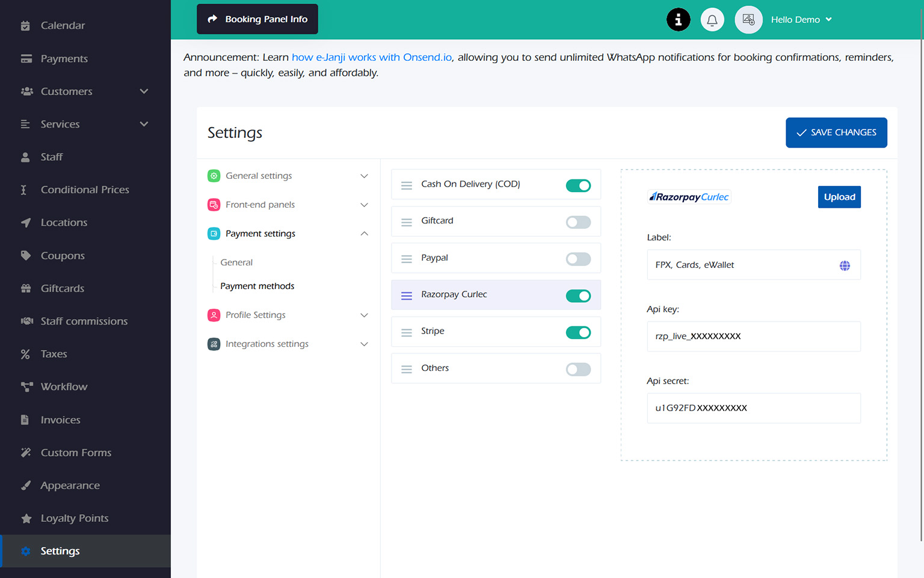924x578 pixels.
Task: Open the Hello Demo user dropdown
Action: [801, 20]
